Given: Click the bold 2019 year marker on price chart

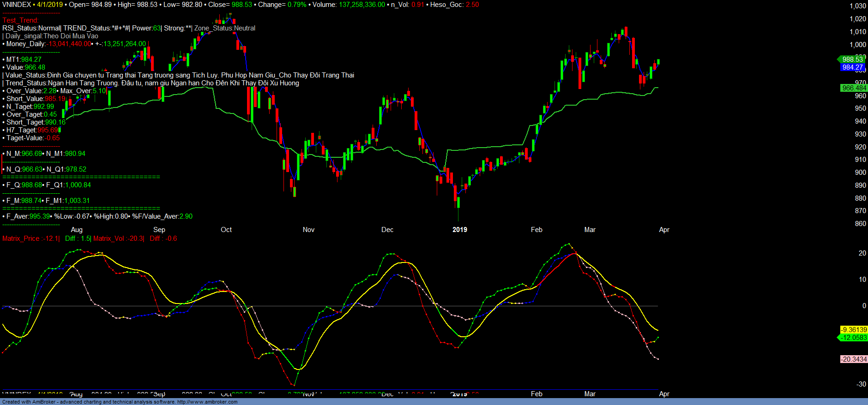Looking at the screenshot, I should pyautogui.click(x=459, y=230).
